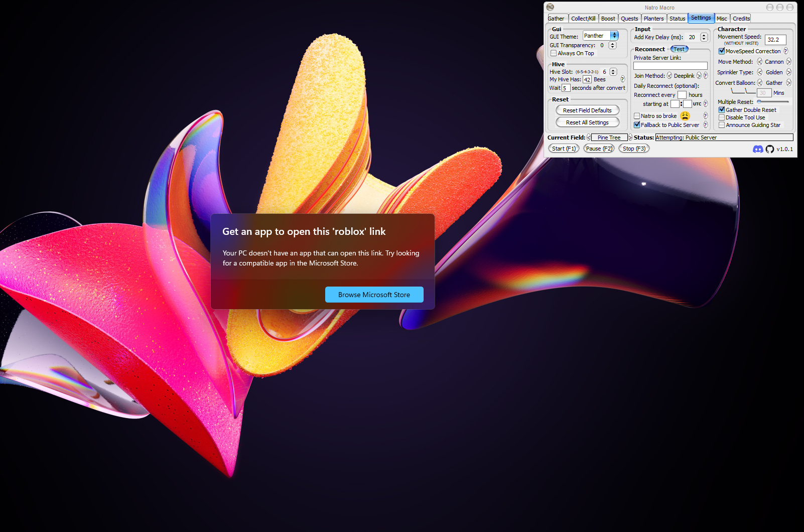Click the Natro Macro window title

659,8
